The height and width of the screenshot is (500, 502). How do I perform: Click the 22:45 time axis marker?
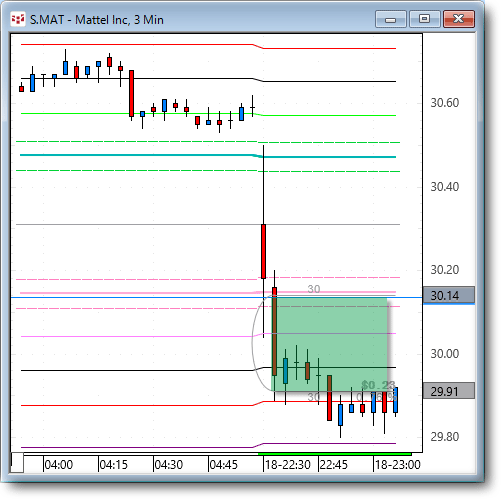click(334, 465)
